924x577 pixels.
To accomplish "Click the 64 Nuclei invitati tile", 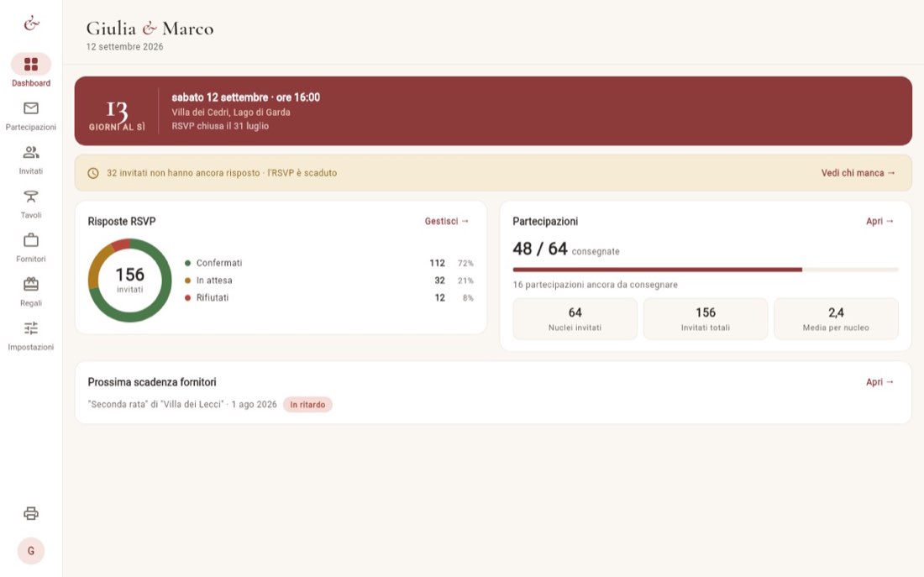I will pyautogui.click(x=575, y=319).
